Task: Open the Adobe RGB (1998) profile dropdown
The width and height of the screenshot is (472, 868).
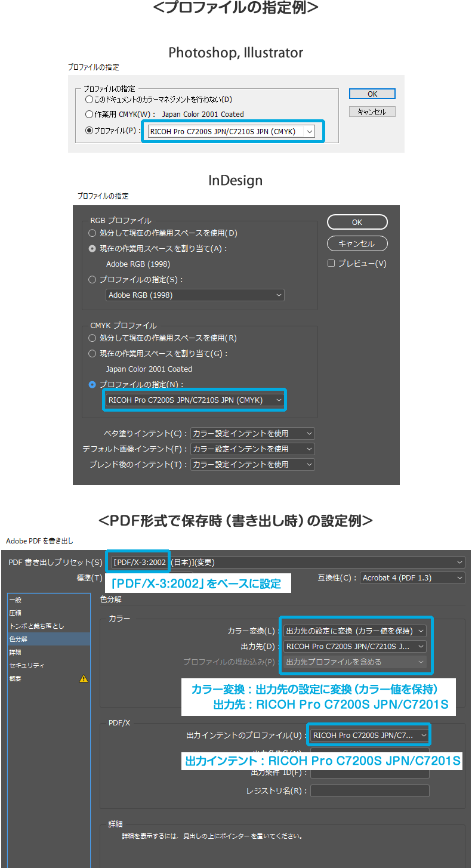Action: coord(195,295)
